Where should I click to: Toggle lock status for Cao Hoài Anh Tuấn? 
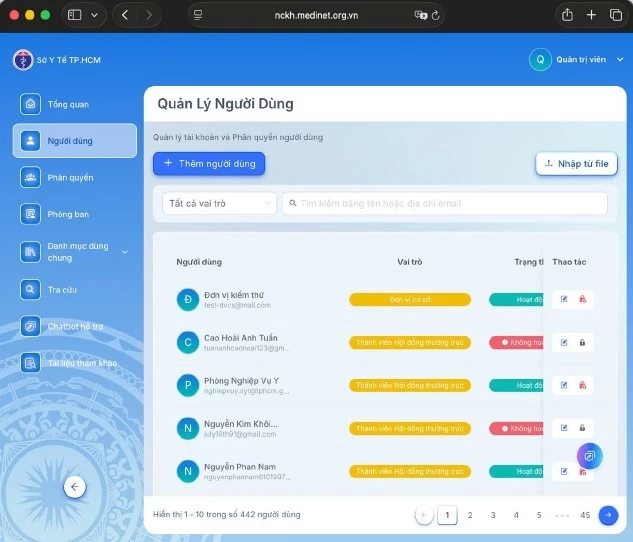pyautogui.click(x=582, y=342)
